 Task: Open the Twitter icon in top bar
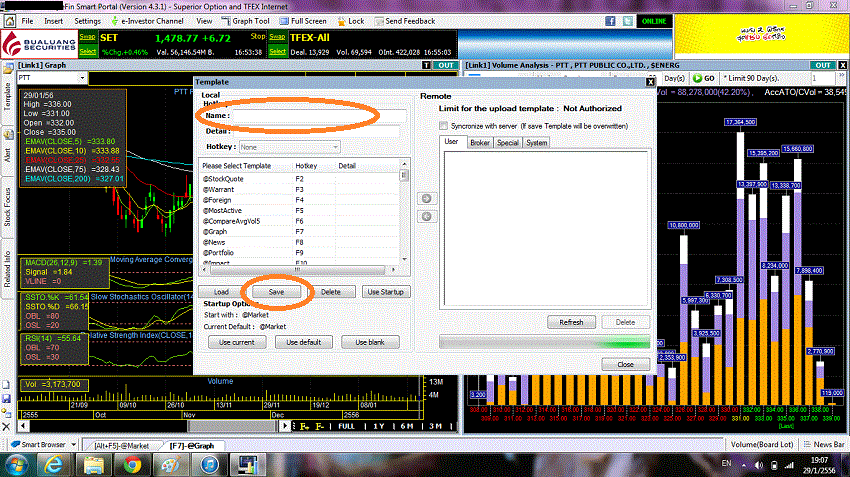click(628, 21)
